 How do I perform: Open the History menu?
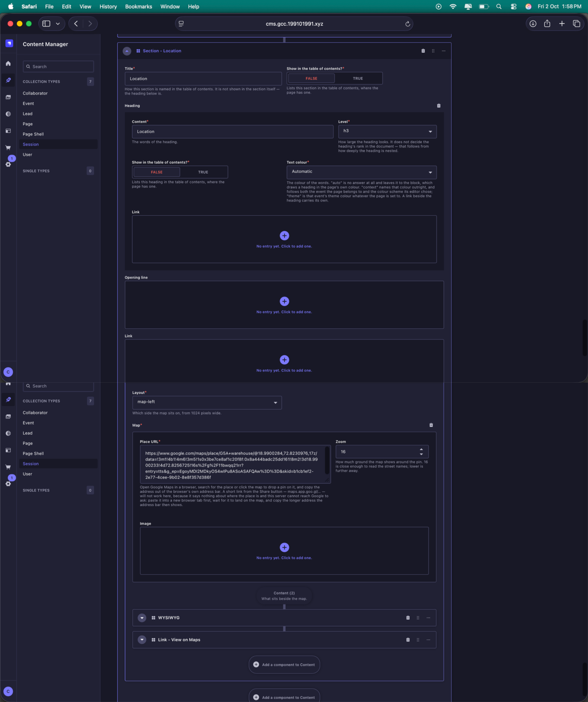click(x=108, y=6)
